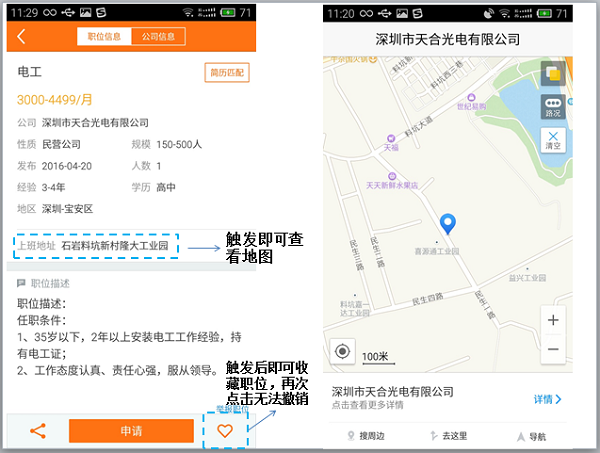Zoom in the map with the plus button
This screenshot has height=453, width=600.
coord(553,320)
